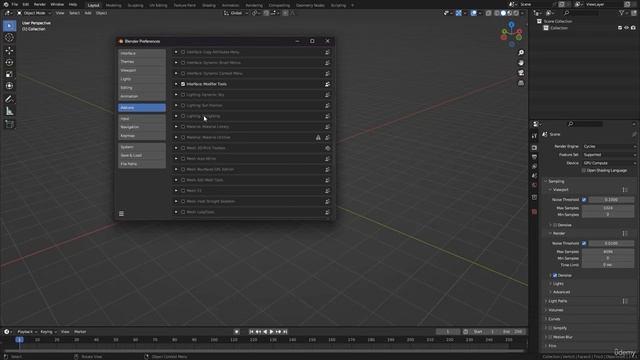Click Play animation button in timeline

tap(271, 332)
